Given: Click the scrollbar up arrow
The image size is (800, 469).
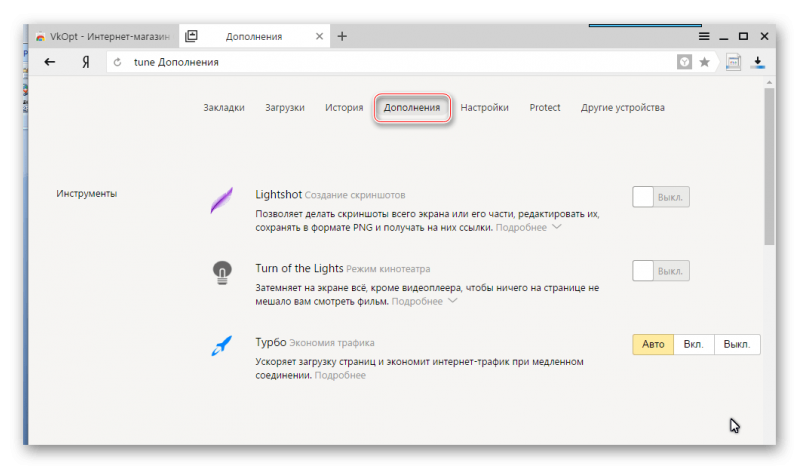Looking at the screenshot, I should click(769, 82).
